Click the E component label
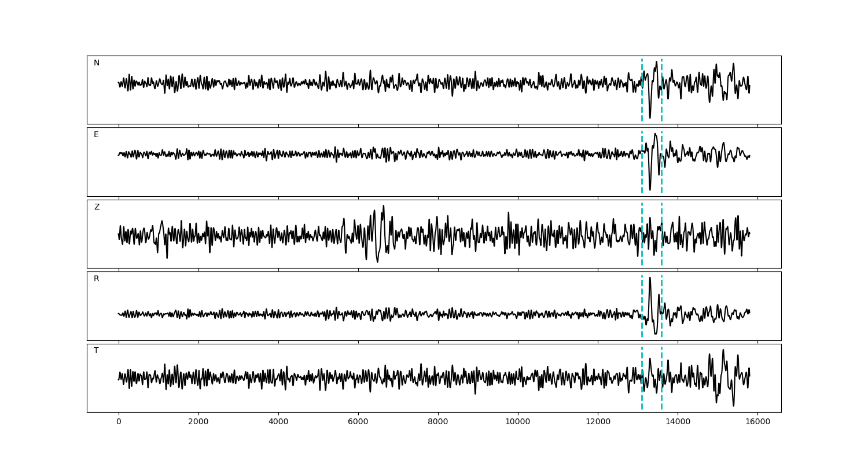The image size is (868, 463). pos(96,135)
